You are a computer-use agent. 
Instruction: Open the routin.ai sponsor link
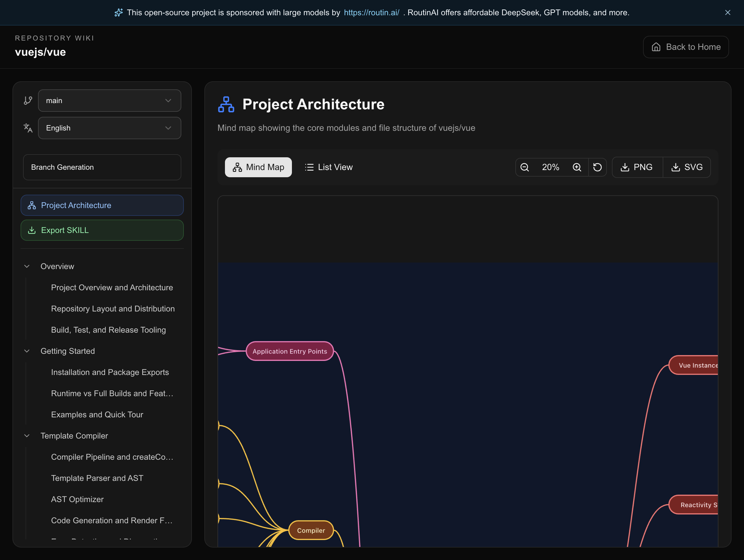point(371,12)
